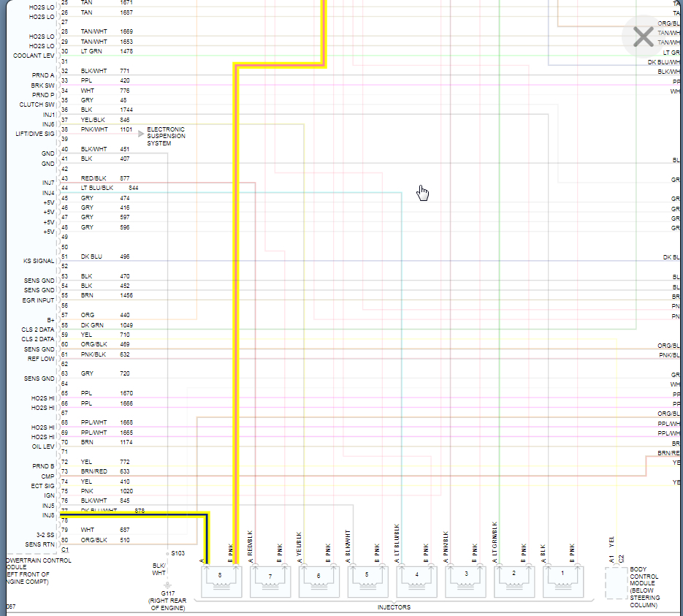The width and height of the screenshot is (683, 616).
Task: Close the wiring diagram viewer
Action: 643,37
